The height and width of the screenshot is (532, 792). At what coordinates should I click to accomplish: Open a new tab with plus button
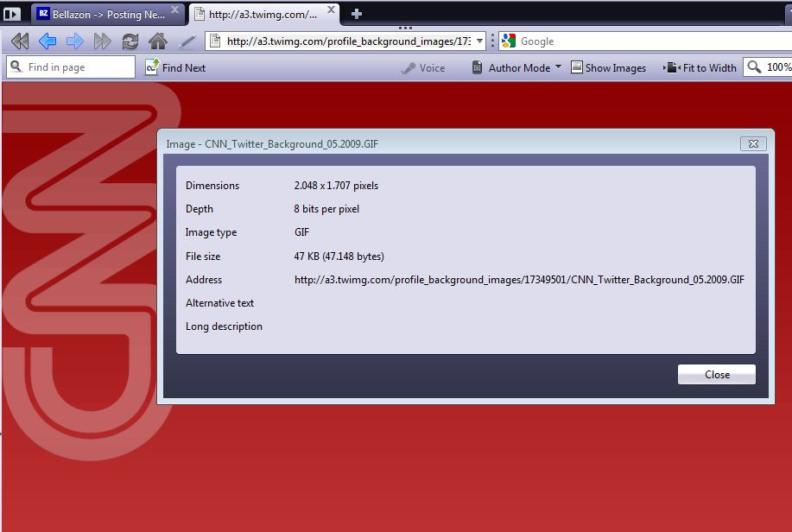coord(356,14)
